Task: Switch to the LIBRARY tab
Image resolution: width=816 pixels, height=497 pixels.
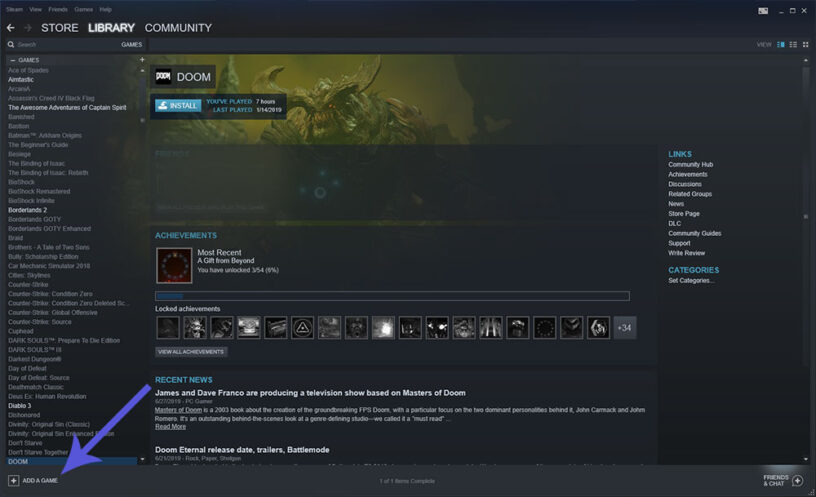Action: click(x=111, y=28)
